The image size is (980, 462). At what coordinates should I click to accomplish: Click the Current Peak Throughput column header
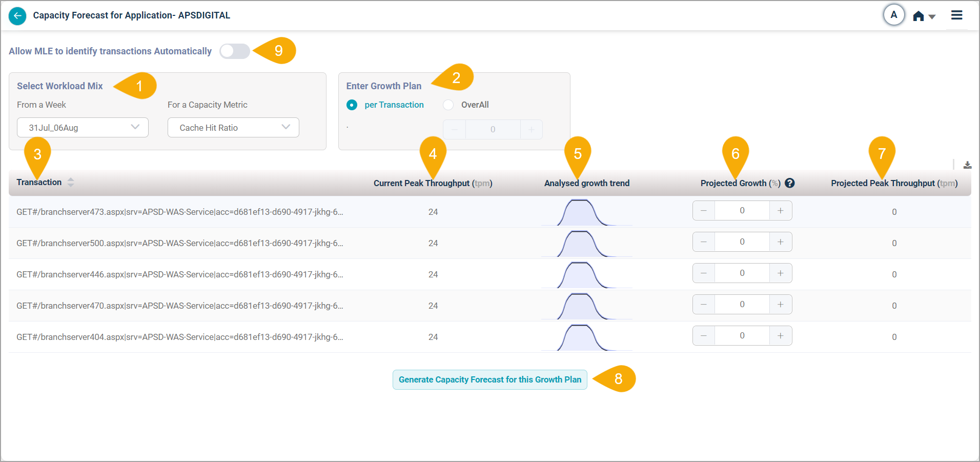point(432,184)
